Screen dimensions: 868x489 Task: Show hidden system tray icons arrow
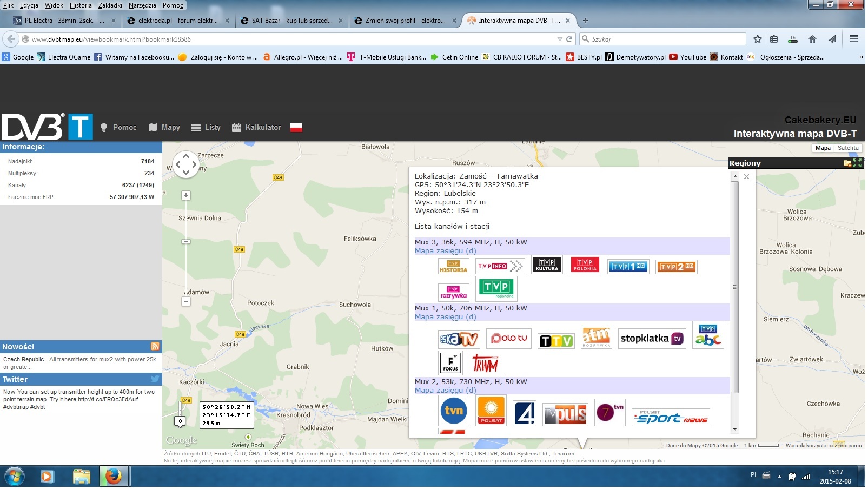coord(780,477)
